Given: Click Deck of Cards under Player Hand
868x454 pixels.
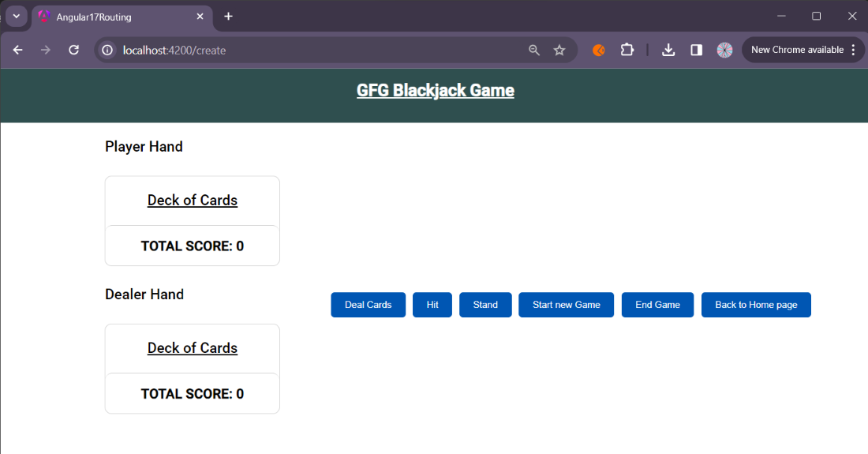Looking at the screenshot, I should point(193,201).
